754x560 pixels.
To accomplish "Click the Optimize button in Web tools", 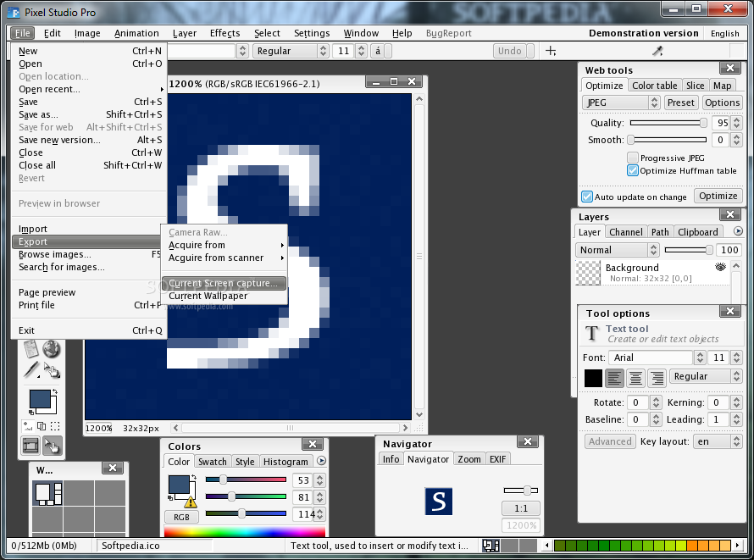I will 718,196.
